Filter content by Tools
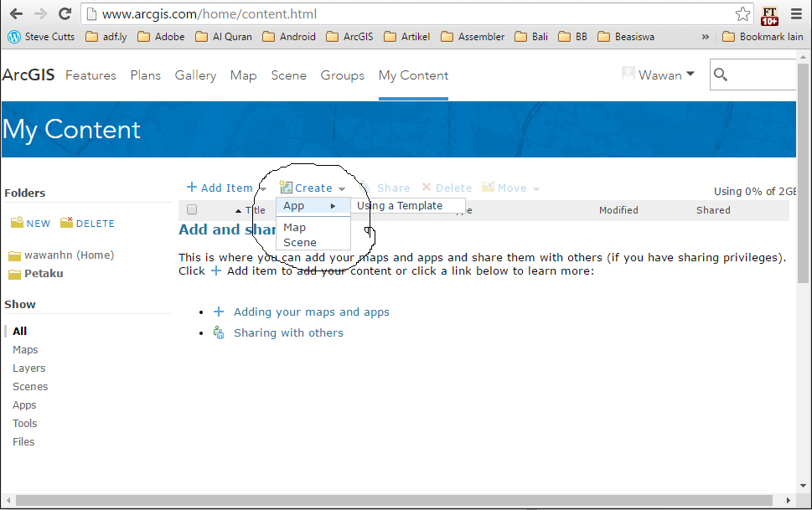Viewport: 812px width, 510px height. (x=25, y=424)
